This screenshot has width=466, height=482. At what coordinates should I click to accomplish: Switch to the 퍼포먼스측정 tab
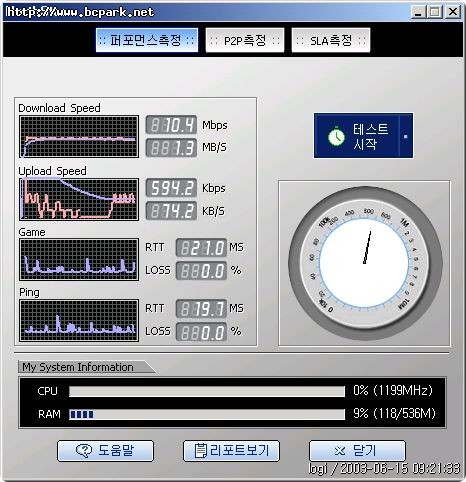pyautogui.click(x=147, y=40)
